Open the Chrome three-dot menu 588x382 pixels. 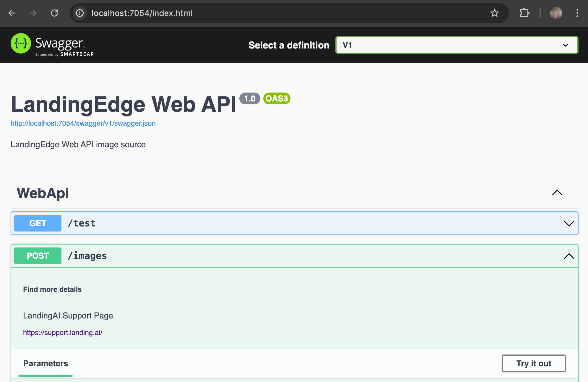click(577, 13)
